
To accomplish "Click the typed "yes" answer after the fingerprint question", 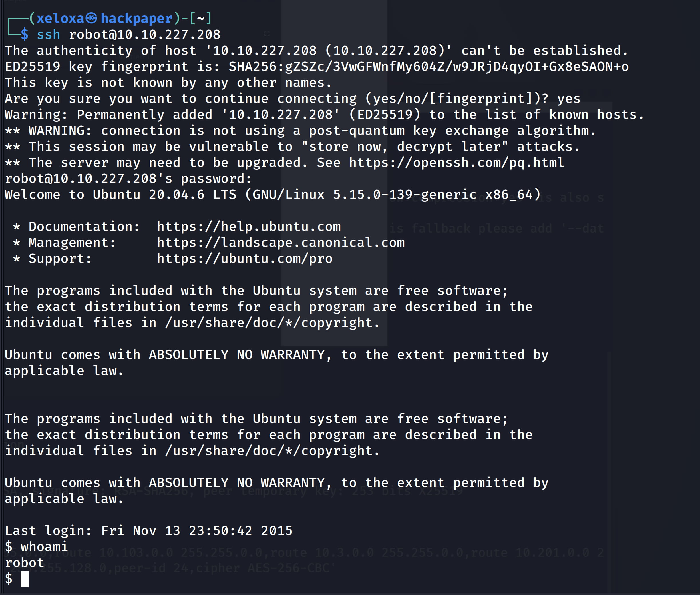I will pos(569,99).
